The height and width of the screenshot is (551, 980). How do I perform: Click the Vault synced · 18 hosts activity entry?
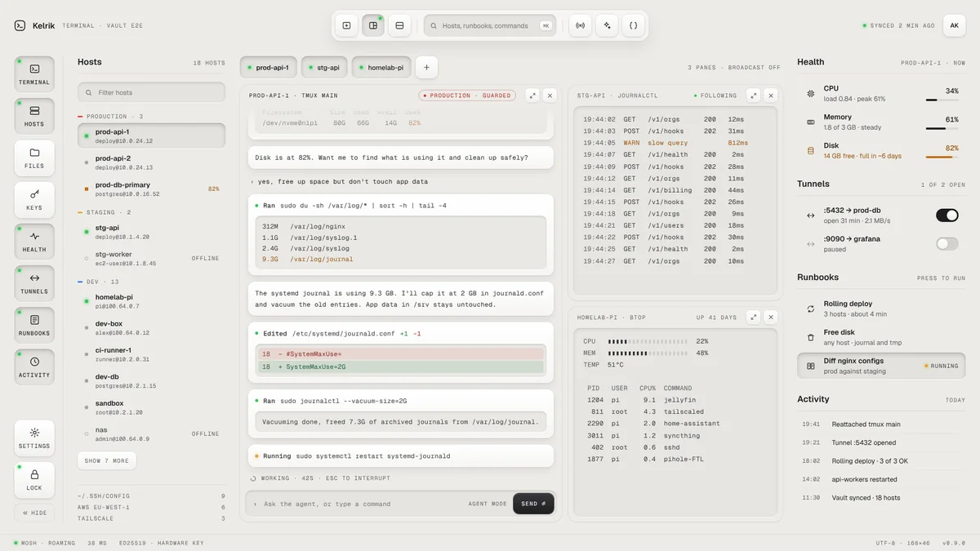coord(881,497)
